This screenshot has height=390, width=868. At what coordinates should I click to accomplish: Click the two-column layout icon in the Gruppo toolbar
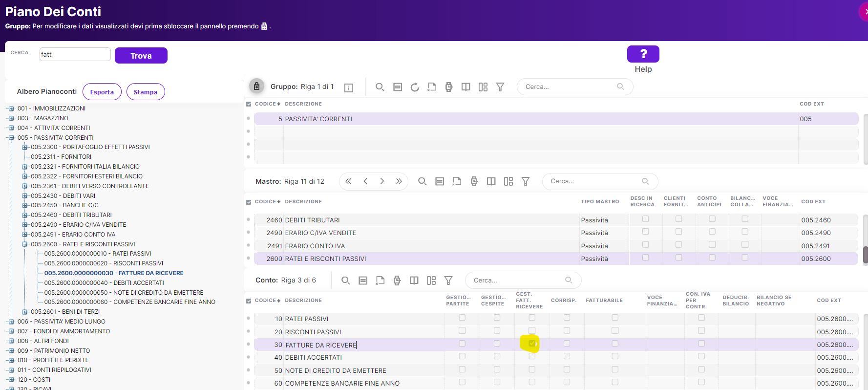pos(466,87)
